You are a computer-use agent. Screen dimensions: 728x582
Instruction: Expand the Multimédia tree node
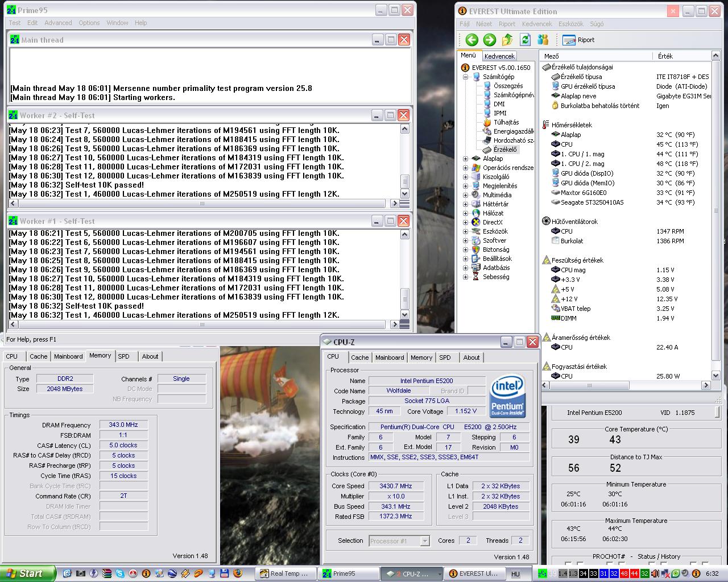[465, 195]
